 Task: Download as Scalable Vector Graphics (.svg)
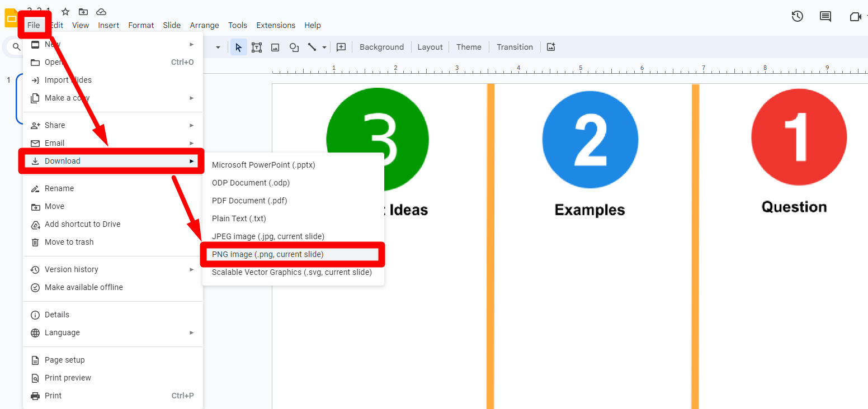click(x=293, y=272)
